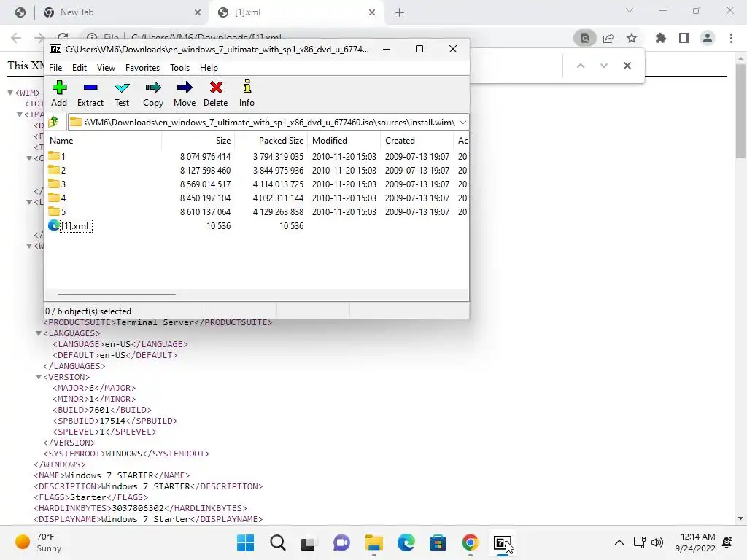Click the 0 / 6 object(s) selected status
This screenshot has height=560, width=747.
click(x=88, y=311)
